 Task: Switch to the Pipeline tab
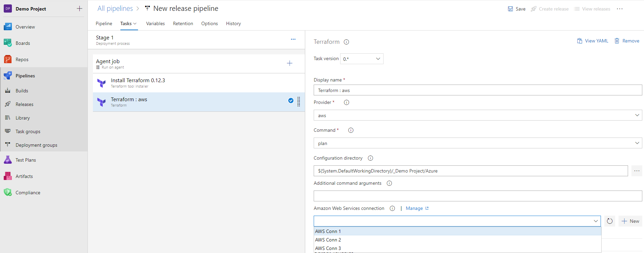tap(104, 23)
